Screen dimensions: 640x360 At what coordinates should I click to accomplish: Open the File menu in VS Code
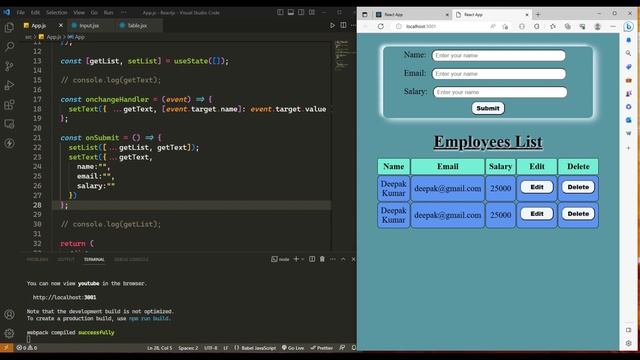(20, 12)
